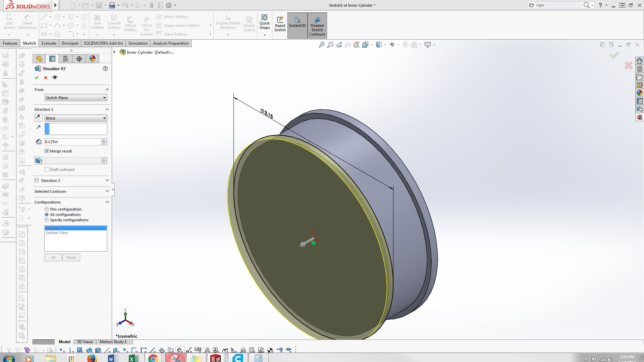Image resolution: width=644 pixels, height=362 pixels.
Task: Toggle Merge result checkbox
Action: tap(47, 151)
